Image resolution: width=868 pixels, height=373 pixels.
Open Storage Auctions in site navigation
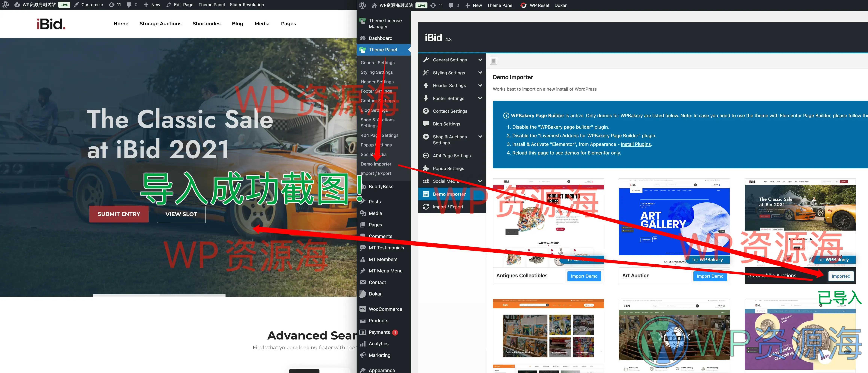click(160, 24)
